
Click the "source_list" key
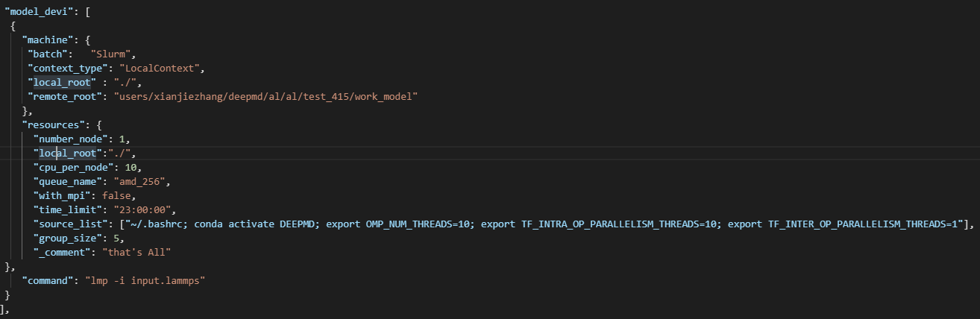(71, 224)
